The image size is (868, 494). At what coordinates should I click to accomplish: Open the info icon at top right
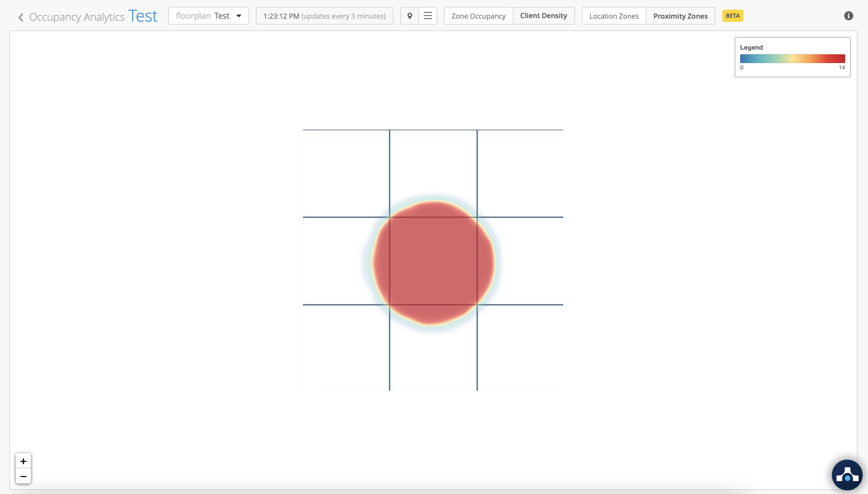[848, 16]
